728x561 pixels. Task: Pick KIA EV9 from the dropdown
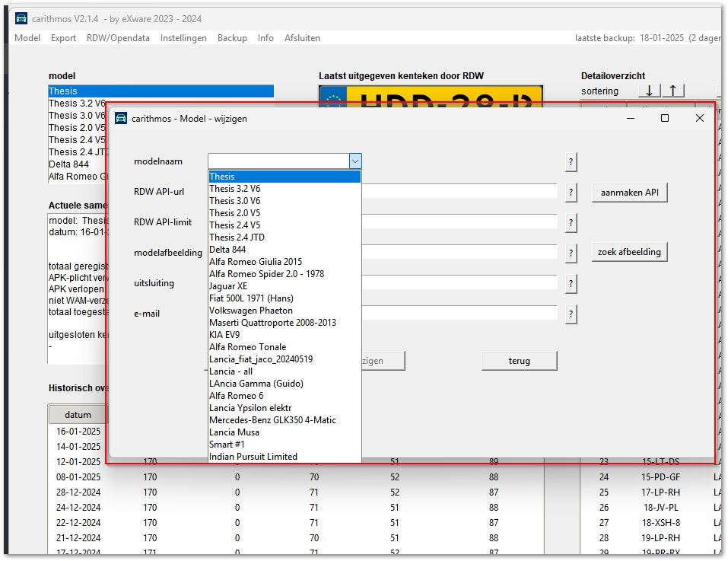(x=224, y=335)
